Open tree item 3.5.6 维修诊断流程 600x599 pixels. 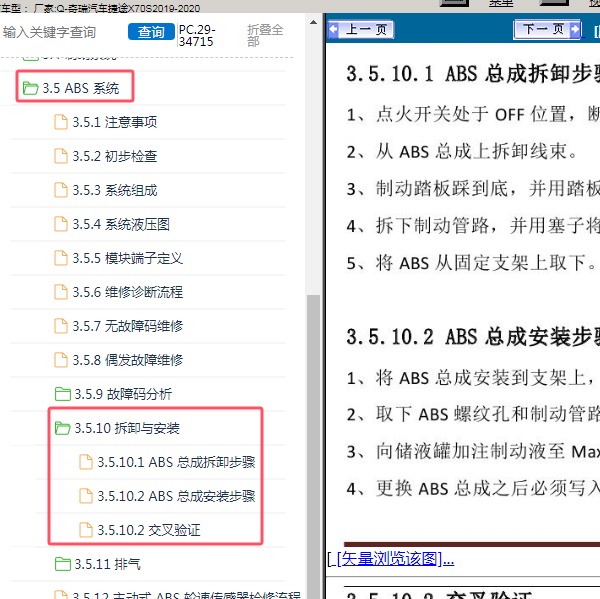127,292
